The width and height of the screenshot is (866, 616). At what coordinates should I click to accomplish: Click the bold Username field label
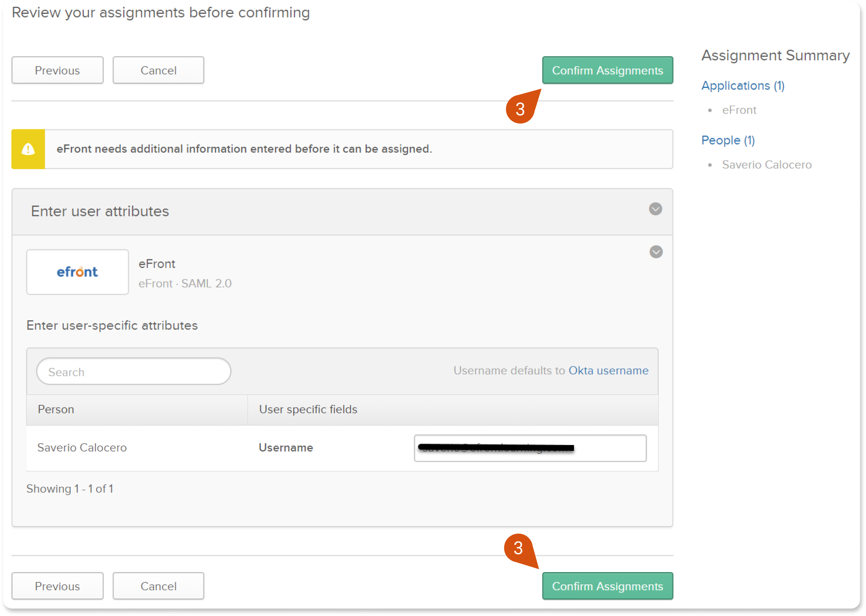[x=286, y=448]
